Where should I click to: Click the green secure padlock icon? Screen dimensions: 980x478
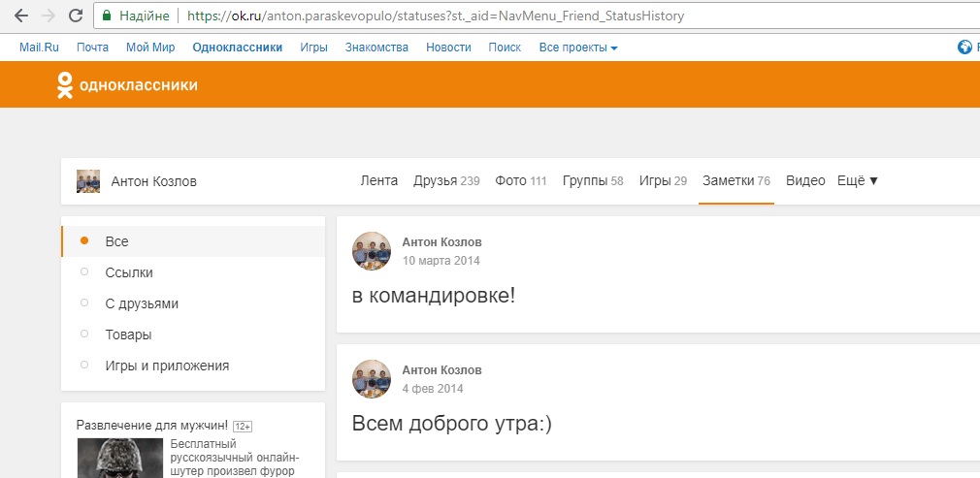(x=107, y=16)
